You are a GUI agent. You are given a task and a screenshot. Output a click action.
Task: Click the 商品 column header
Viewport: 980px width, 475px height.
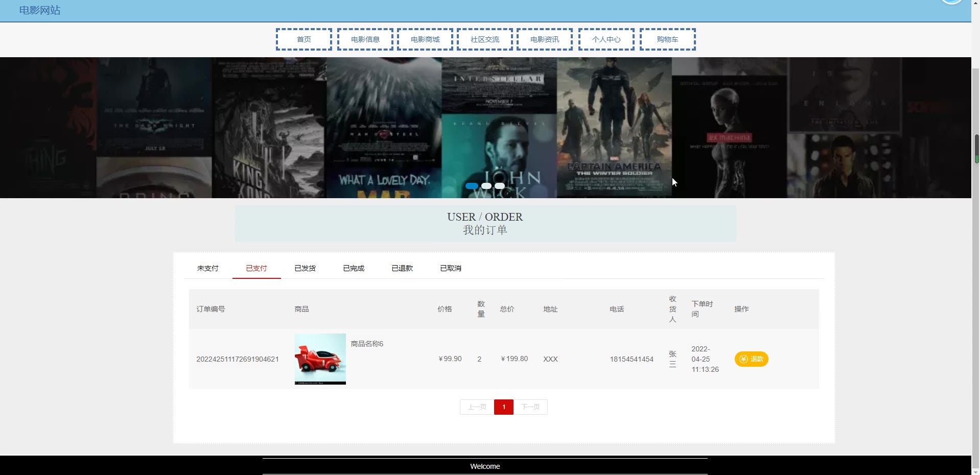click(301, 309)
